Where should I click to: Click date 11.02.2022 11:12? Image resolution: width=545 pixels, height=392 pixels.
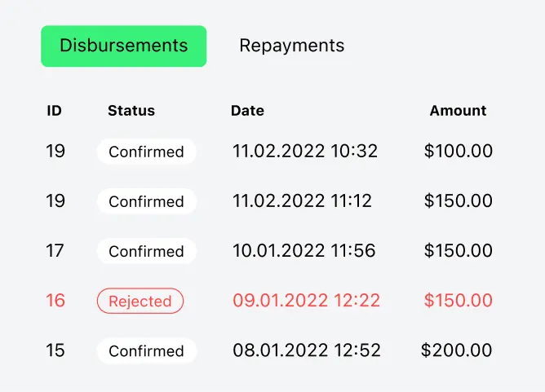pyautogui.click(x=302, y=201)
